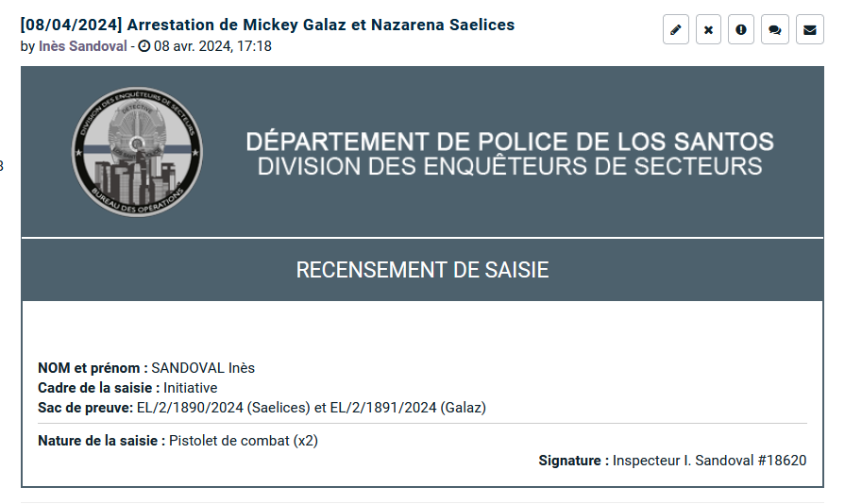Select Pistolet de combat (x2) text
The width and height of the screenshot is (845, 504).
pyautogui.click(x=244, y=441)
